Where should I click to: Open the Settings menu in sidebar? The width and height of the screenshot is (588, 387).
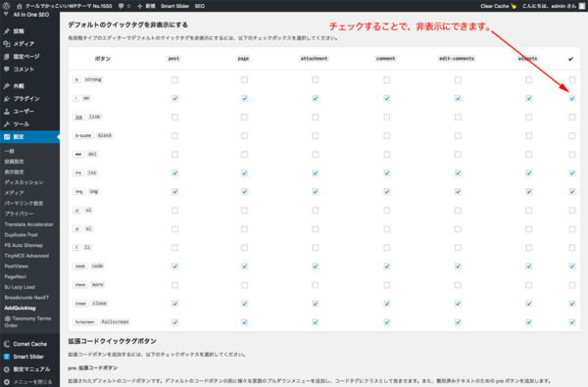pos(29,137)
